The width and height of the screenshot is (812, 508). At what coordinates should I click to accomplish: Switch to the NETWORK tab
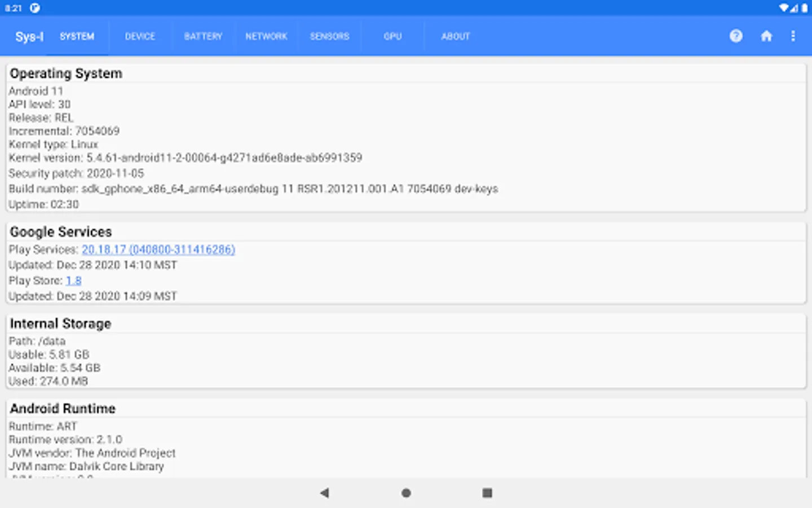266,36
